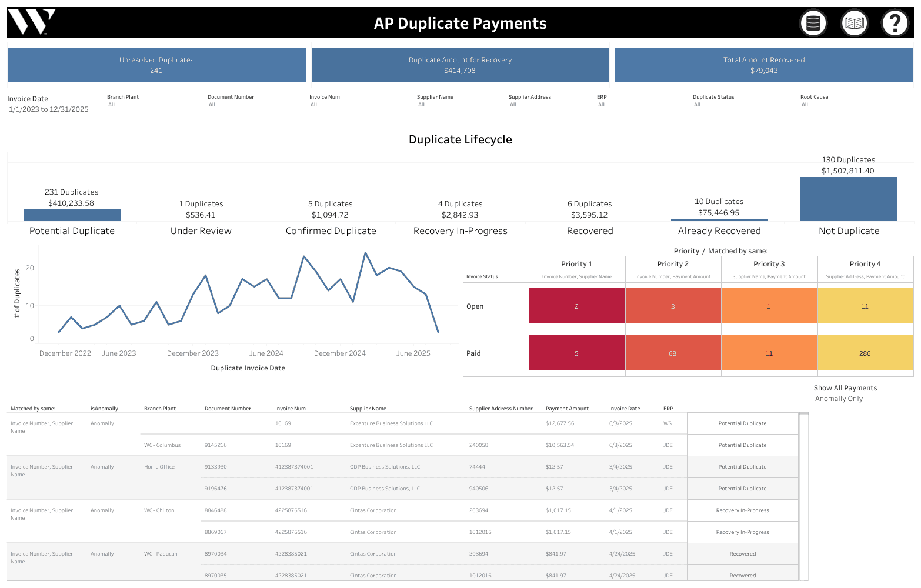Open the Root Cause filter dropdown
The height and width of the screenshot is (588, 921).
(814, 105)
